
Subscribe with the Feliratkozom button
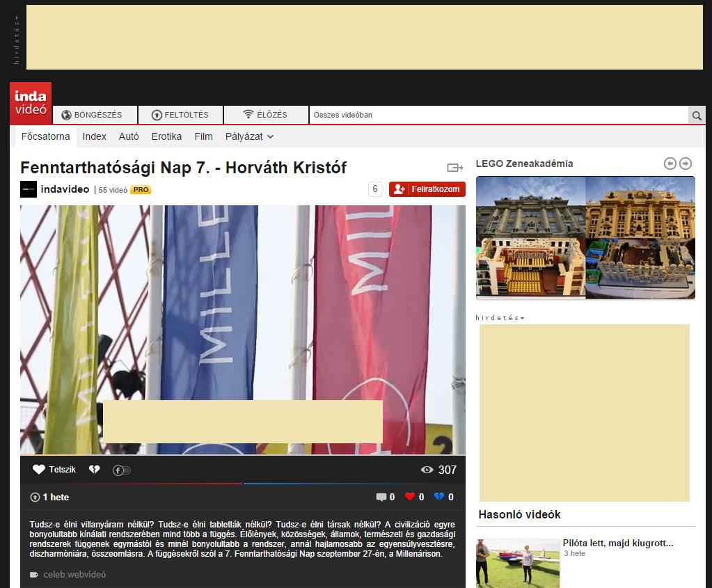(x=427, y=189)
